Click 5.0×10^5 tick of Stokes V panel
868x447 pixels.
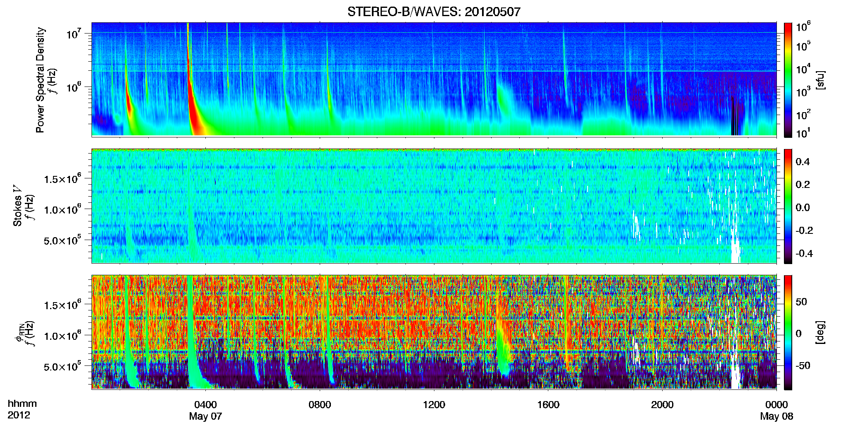click(x=62, y=240)
